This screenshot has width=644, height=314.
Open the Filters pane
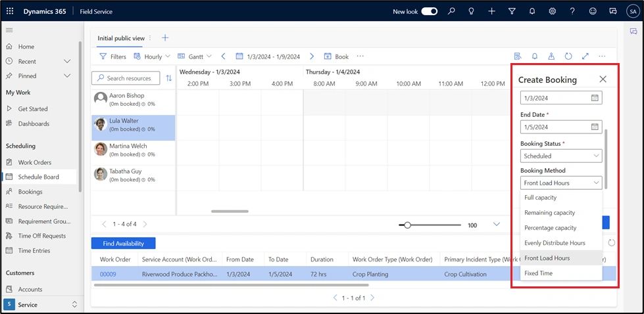click(113, 56)
